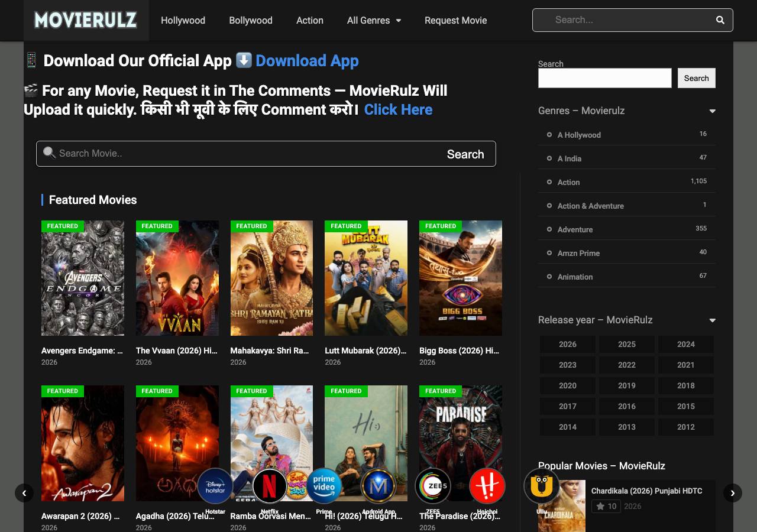Image resolution: width=757 pixels, height=532 pixels.
Task: Click Search in the Search Movie bar
Action: pos(465,154)
